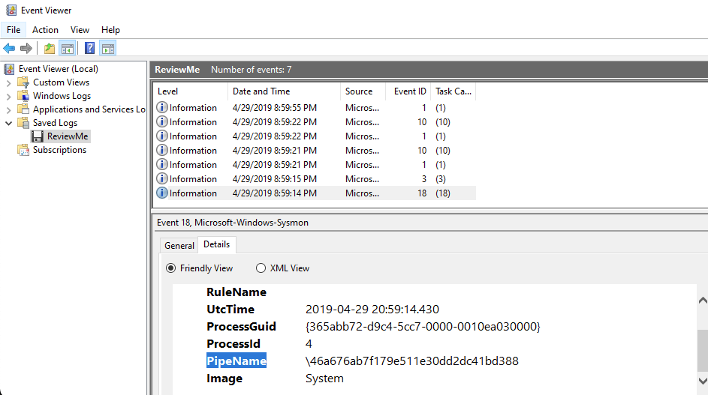Toggle the Show/Hide Console Tree icon
This screenshot has height=396, width=708.
point(67,48)
